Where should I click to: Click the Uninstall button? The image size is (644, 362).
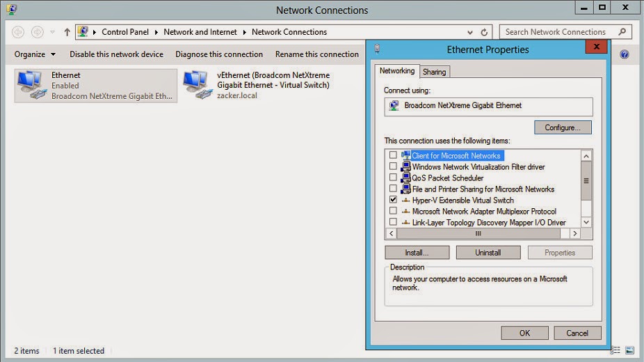(x=488, y=253)
